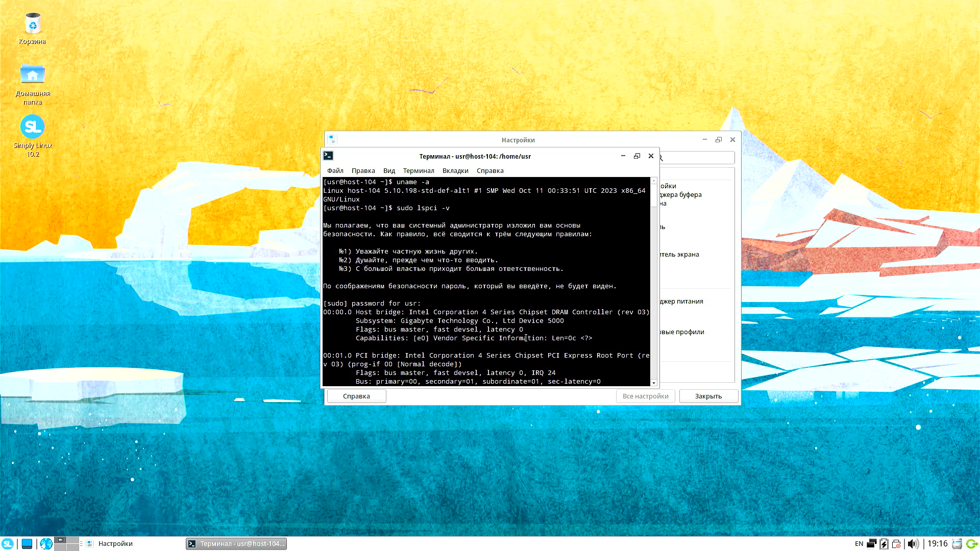Click the battery power tray icon
This screenshot has height=551, width=980.
coord(884,544)
